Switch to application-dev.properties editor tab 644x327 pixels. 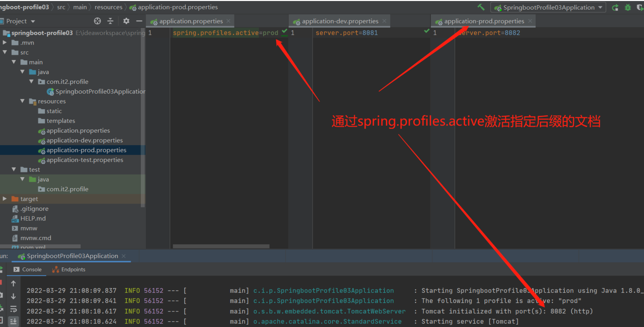tap(340, 21)
